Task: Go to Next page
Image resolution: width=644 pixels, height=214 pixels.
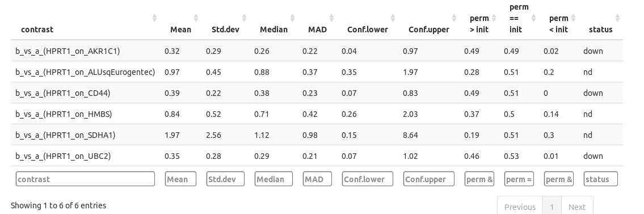Action: coord(577,207)
